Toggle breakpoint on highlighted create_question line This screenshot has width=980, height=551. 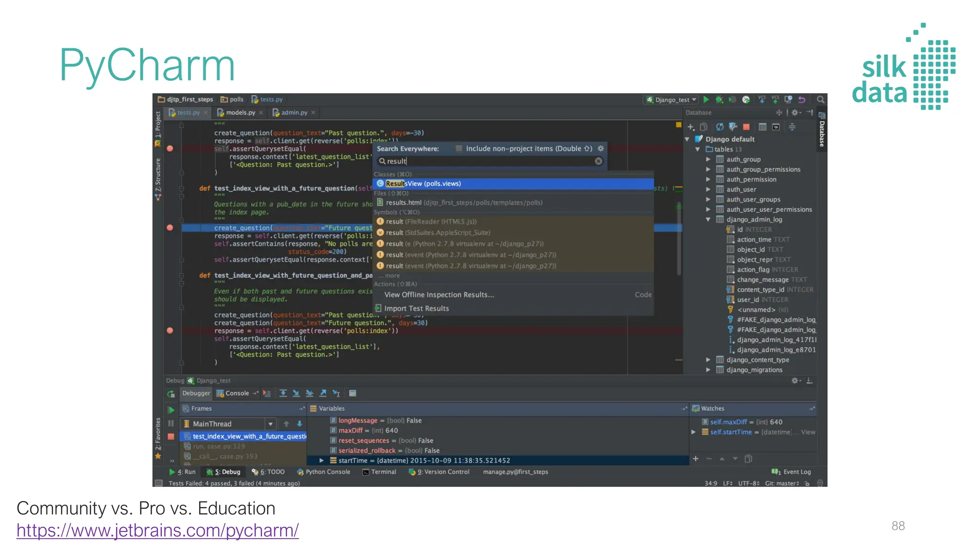170,228
